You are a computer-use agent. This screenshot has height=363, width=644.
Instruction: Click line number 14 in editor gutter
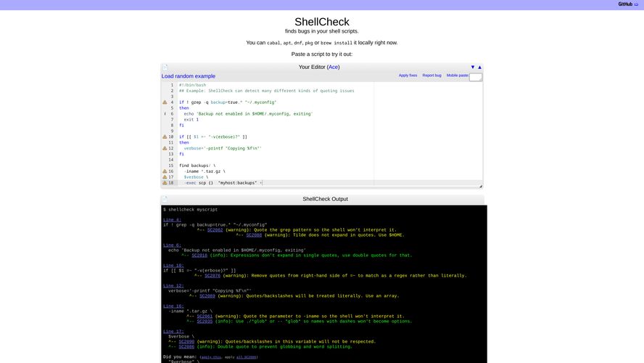coord(171,160)
